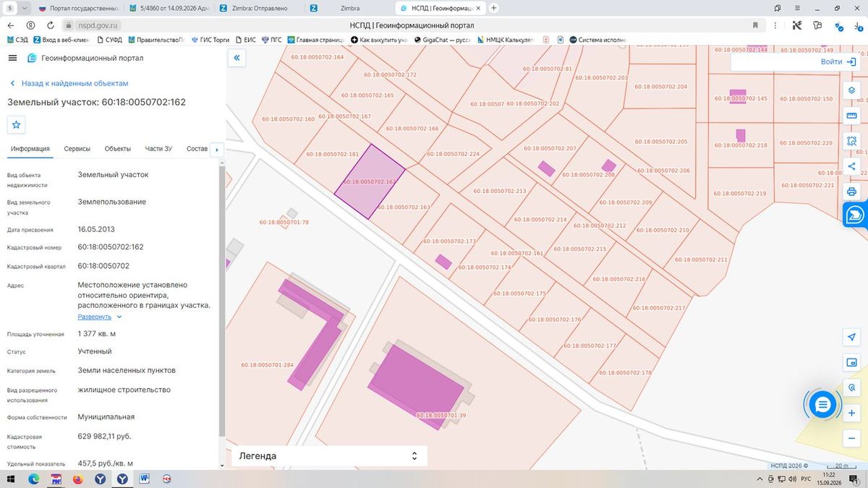Viewport: 868px width, 488px height.
Task: Switch to the Части ЗУ tab
Action: [158, 149]
